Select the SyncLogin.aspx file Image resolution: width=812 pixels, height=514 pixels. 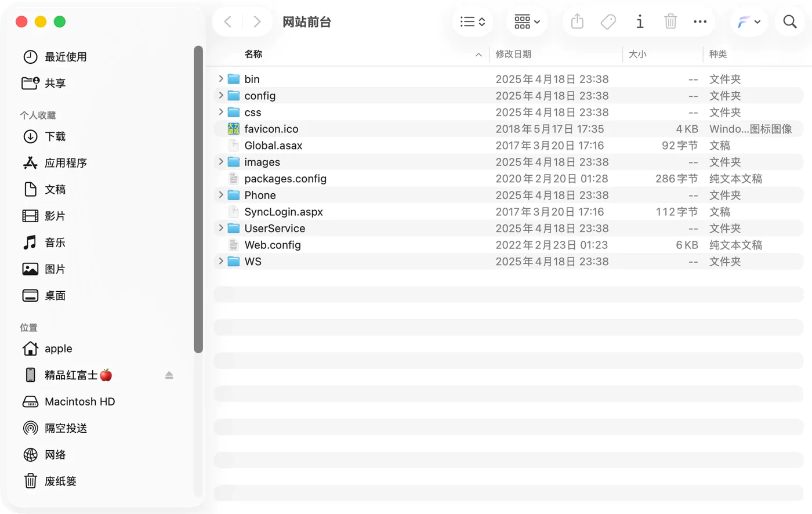[x=509, y=212]
